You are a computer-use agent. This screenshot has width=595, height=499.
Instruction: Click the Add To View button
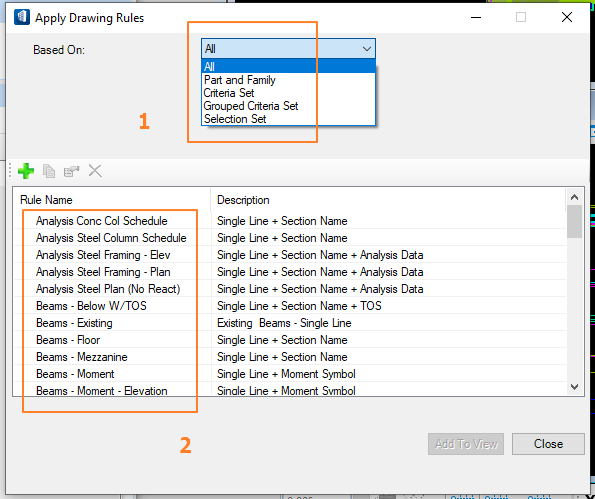pos(466,444)
